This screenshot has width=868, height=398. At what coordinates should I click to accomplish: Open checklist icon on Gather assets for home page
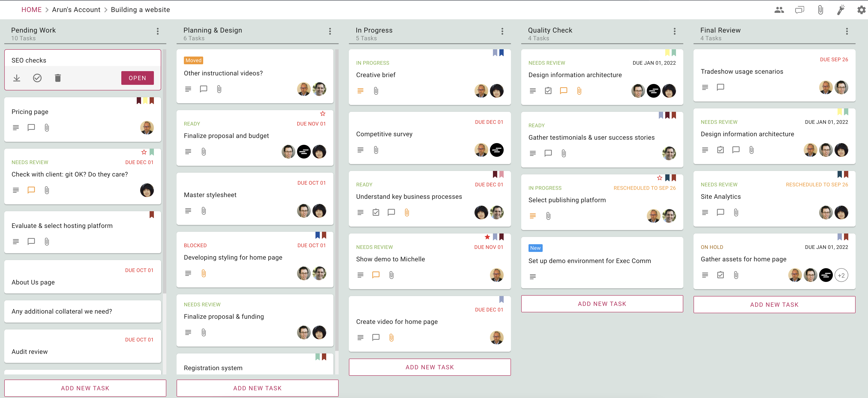pos(720,275)
